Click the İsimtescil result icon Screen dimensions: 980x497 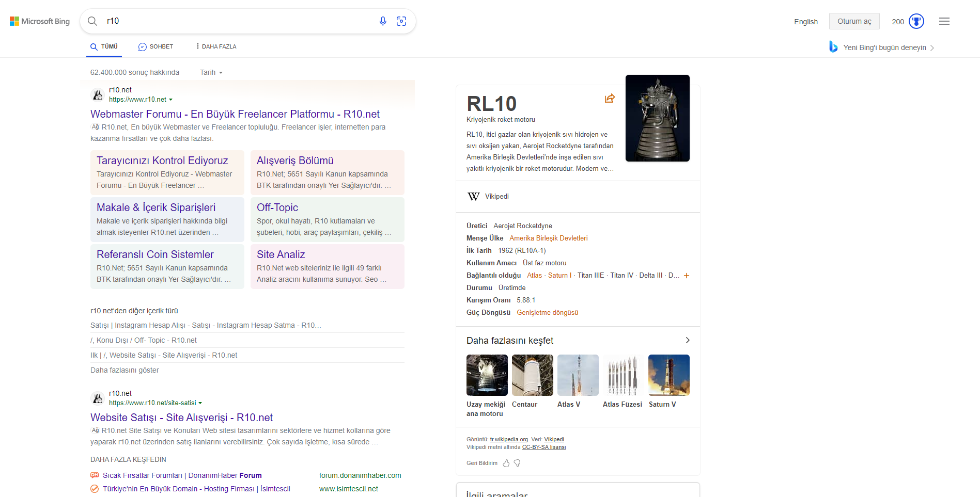95,489
